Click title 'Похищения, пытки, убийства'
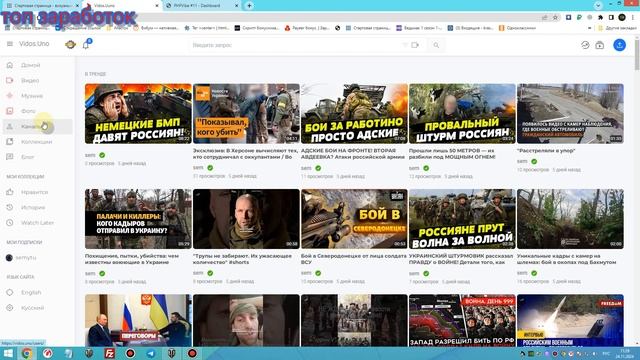640x360 pixels. (x=132, y=259)
